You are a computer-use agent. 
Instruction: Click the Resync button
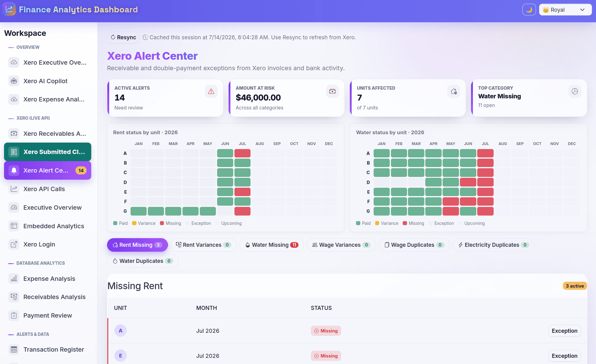pyautogui.click(x=123, y=37)
